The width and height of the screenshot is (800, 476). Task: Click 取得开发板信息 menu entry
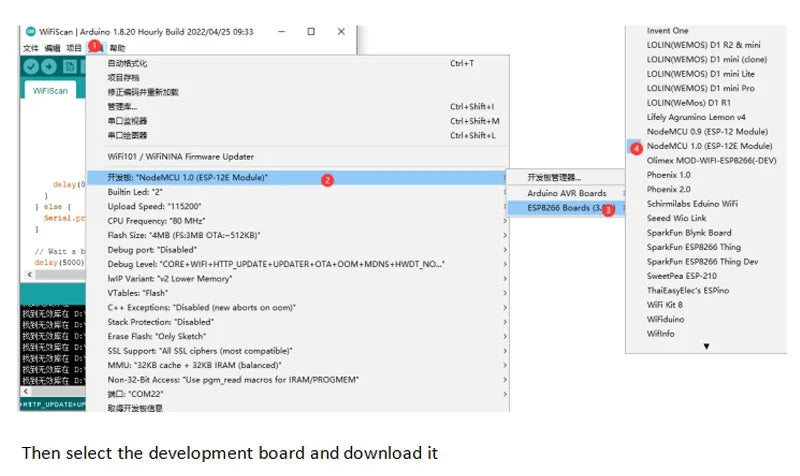pos(297,408)
